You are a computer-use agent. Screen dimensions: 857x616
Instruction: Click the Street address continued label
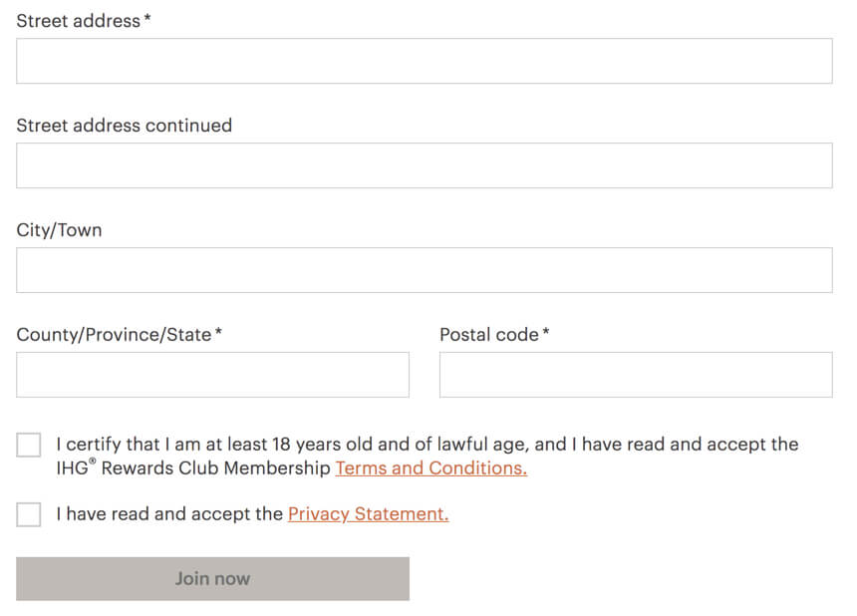pos(125,126)
